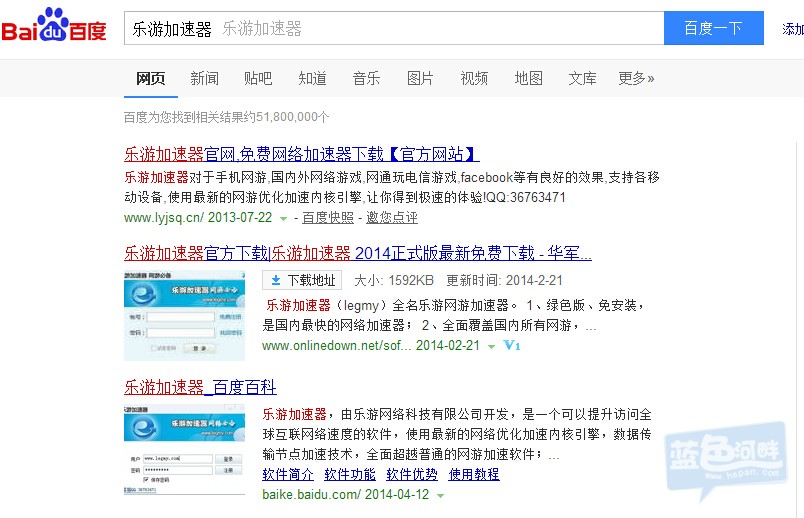Click the baike.baidu.com URL text

tap(312, 494)
